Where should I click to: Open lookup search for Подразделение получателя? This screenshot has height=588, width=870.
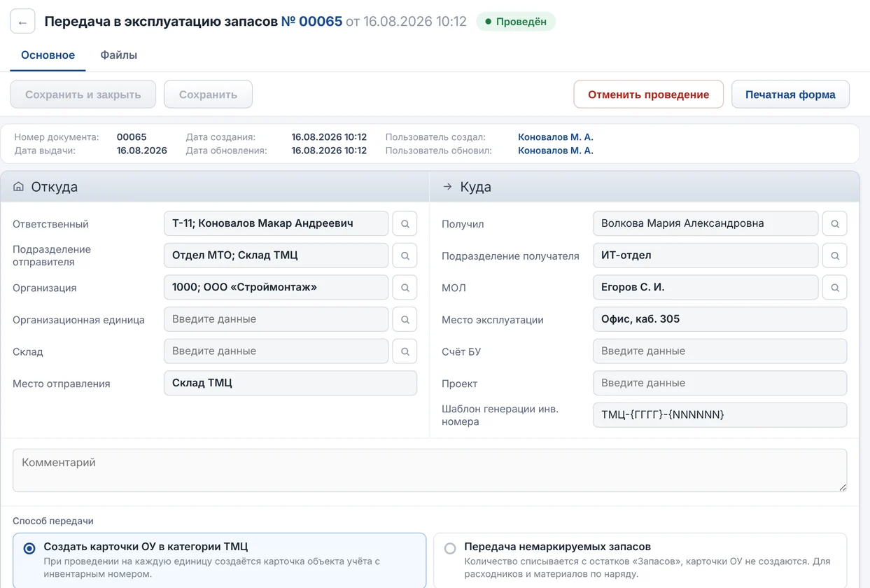[834, 255]
